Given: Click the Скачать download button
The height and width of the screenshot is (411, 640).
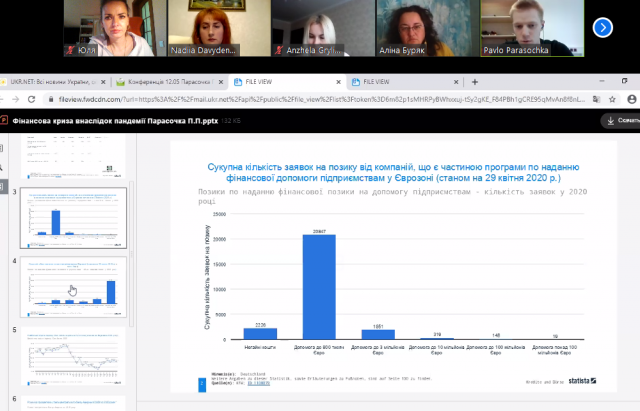Looking at the screenshot, I should [618, 120].
